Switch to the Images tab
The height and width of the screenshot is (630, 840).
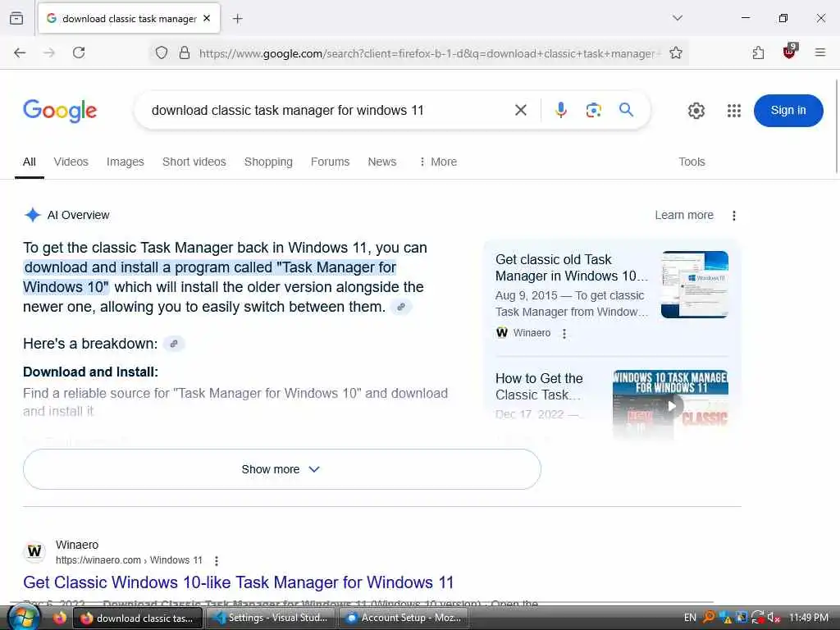click(126, 162)
